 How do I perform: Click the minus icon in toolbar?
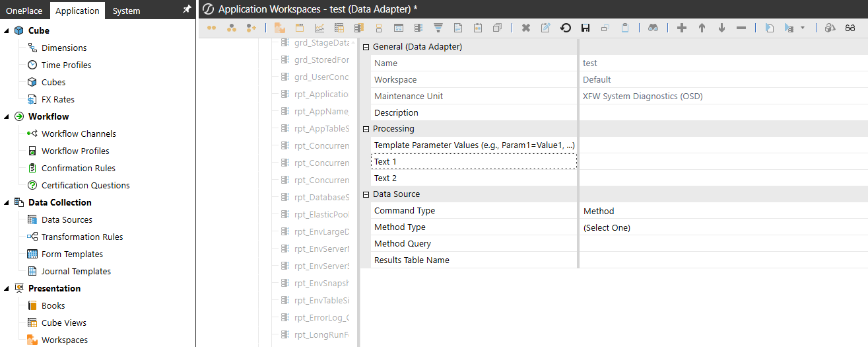(x=741, y=28)
